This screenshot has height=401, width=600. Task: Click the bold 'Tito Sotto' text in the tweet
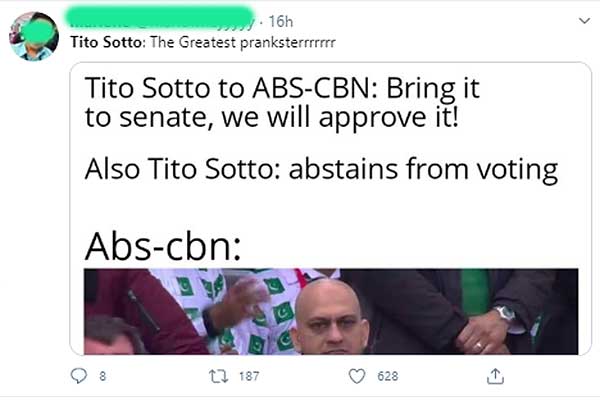coord(106,42)
